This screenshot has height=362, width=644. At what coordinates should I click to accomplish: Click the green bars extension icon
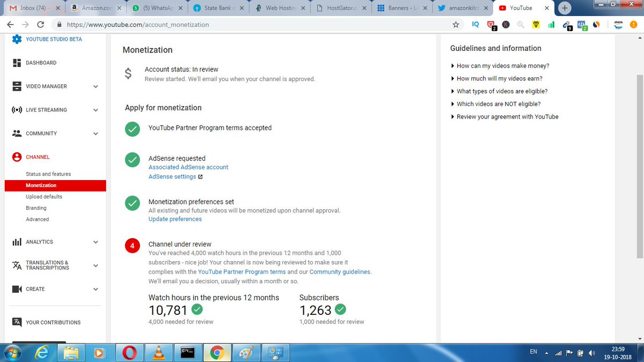(x=551, y=25)
